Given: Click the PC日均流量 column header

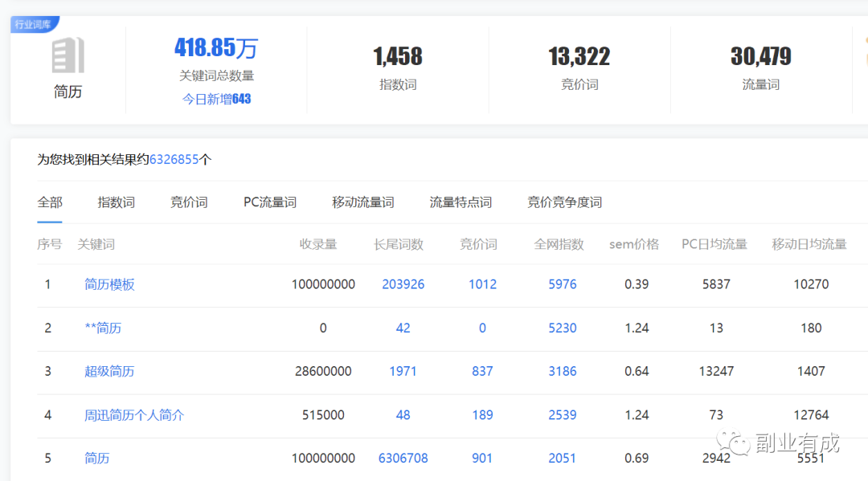Looking at the screenshot, I should (714, 244).
